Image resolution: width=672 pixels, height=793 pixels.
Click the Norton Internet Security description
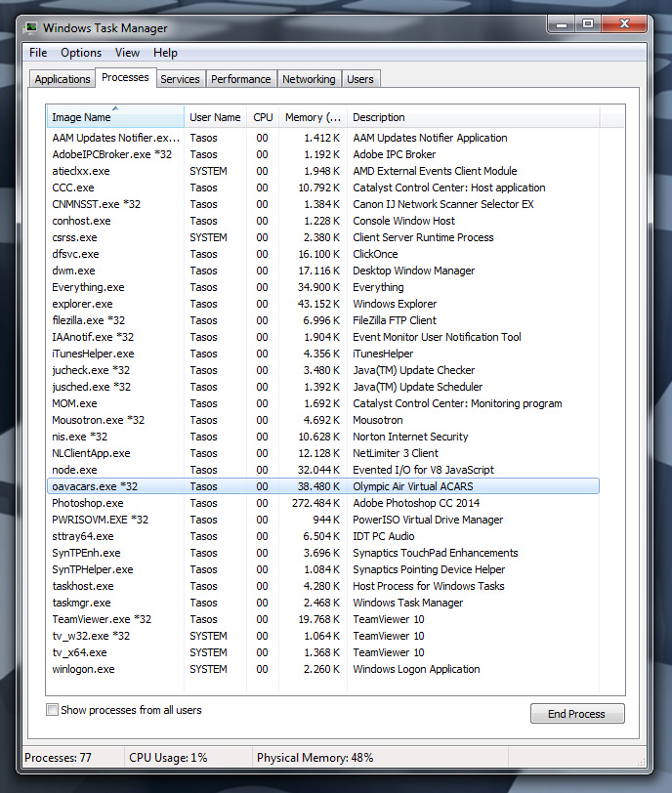coord(410,437)
